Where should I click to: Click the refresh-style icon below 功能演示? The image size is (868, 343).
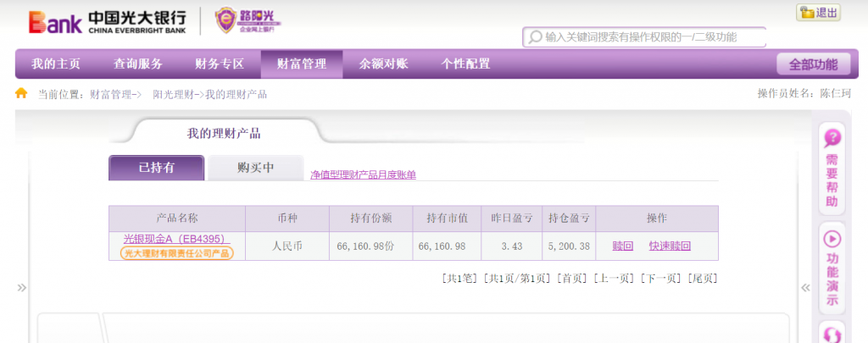[832, 335]
